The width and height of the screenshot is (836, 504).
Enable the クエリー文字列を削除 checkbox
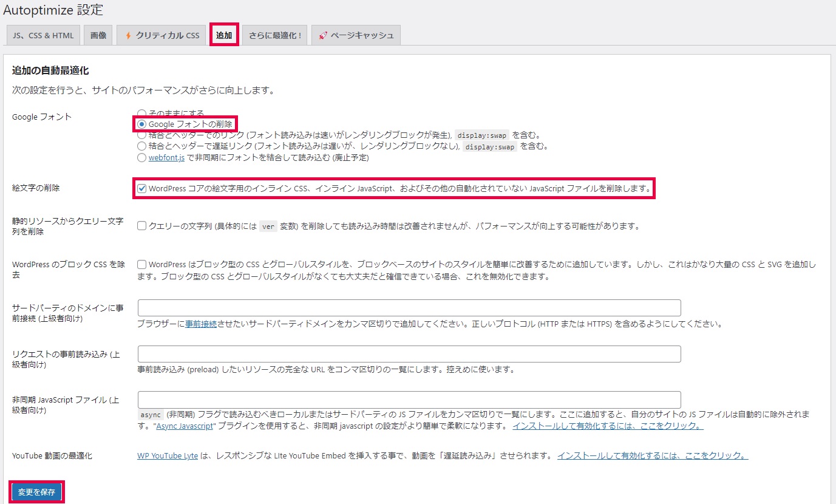[141, 226]
